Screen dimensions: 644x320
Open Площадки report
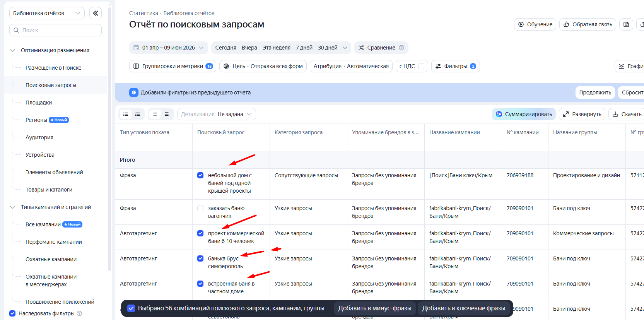[39, 103]
